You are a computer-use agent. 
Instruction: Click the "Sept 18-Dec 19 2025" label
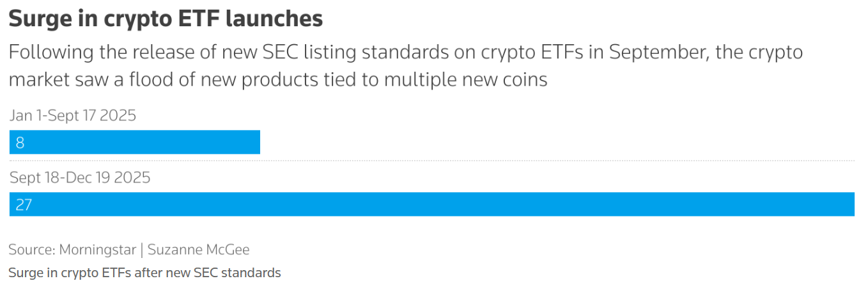coord(80,177)
